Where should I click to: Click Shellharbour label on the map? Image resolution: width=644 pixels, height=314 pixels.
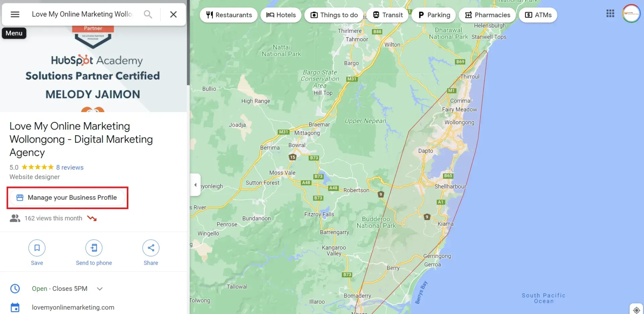point(450,187)
